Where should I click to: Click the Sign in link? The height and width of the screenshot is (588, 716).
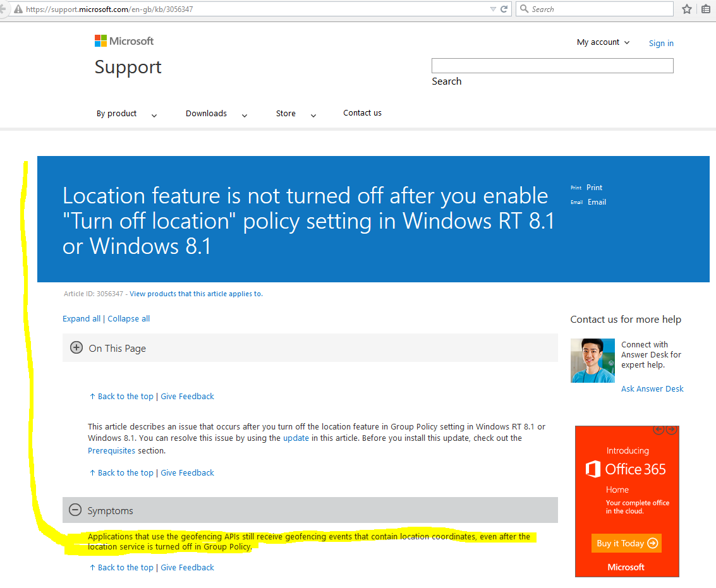pos(661,43)
